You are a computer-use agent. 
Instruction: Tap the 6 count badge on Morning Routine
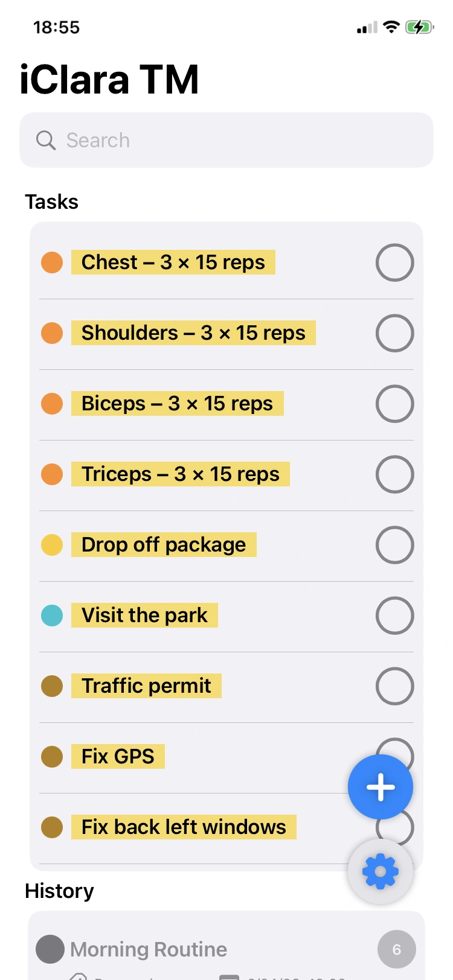click(x=396, y=949)
